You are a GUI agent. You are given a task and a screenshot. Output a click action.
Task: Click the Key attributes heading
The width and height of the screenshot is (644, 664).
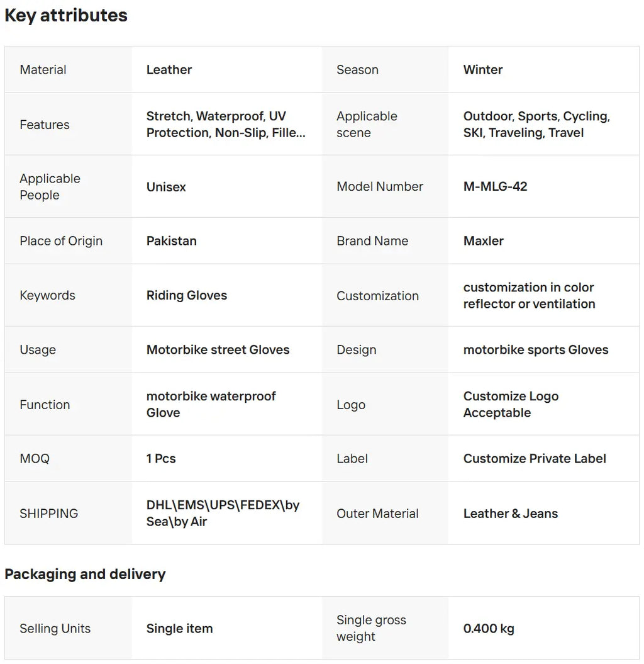[66, 16]
